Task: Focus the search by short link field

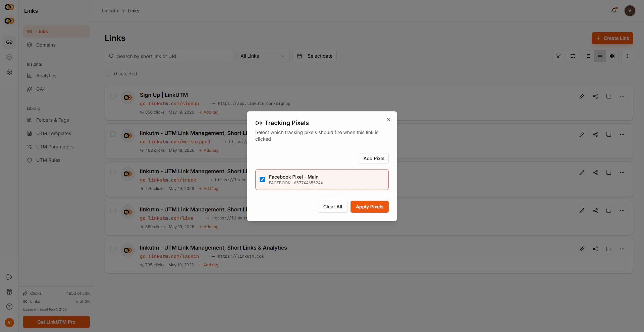Action: pyautogui.click(x=169, y=56)
